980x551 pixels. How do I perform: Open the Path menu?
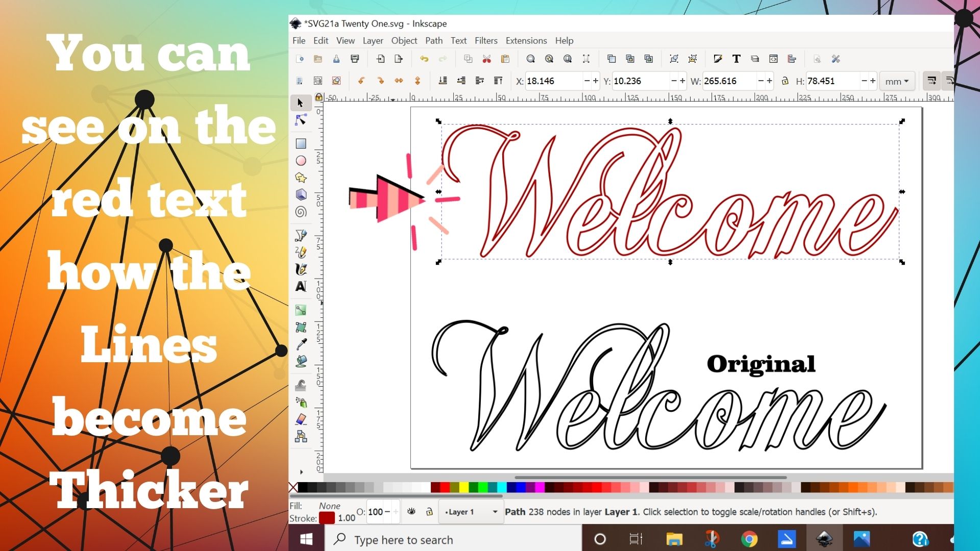433,40
